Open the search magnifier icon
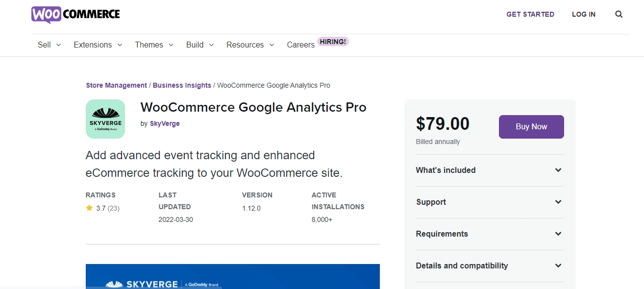This screenshot has width=644, height=289. (619, 14)
